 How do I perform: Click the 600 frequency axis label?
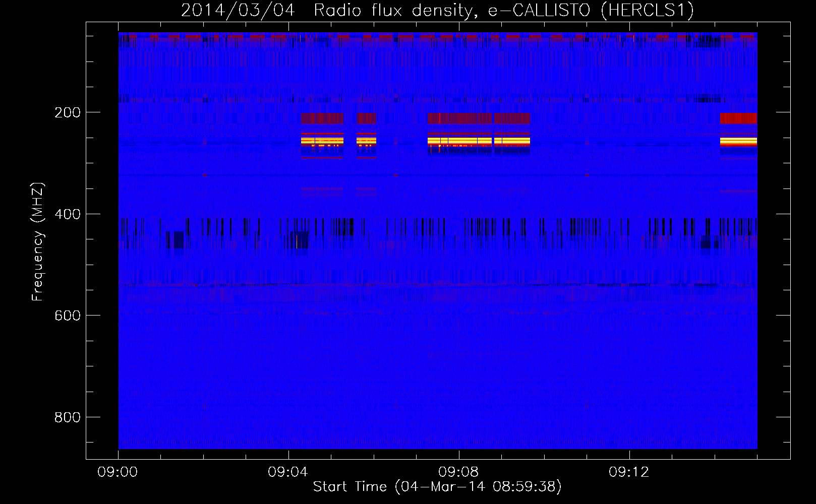click(x=68, y=316)
